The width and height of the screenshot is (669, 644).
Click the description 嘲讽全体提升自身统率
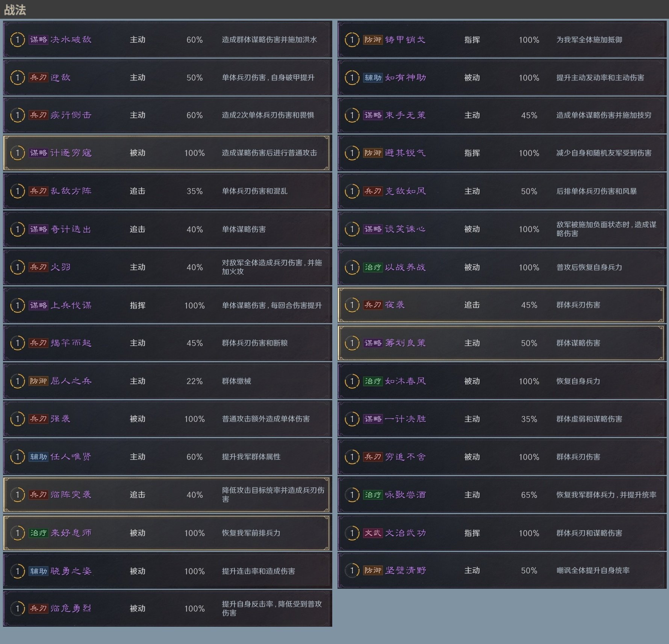[593, 570]
